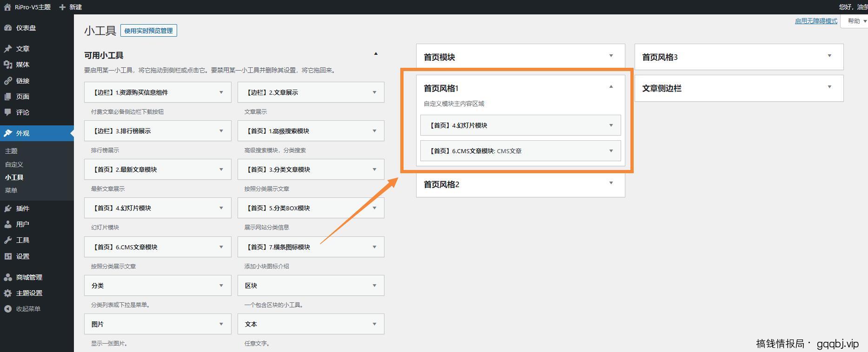Click the 用户 person icon
This screenshot has height=352, width=868.
(8, 224)
